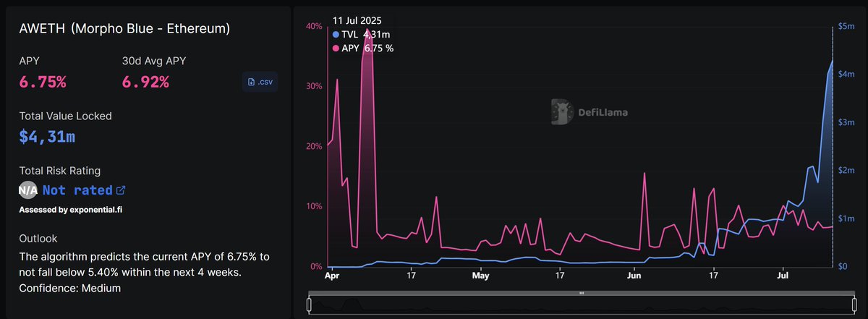Click the TVL blue legend dot in tooltip

coord(336,34)
